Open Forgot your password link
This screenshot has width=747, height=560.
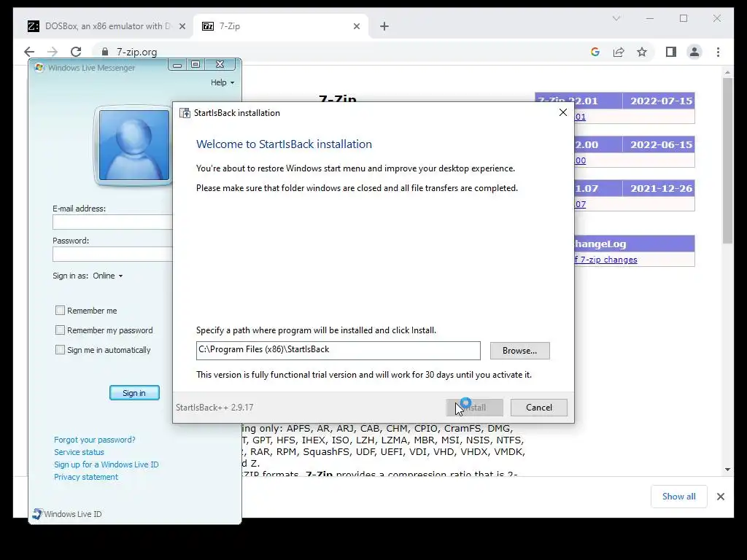tap(94, 440)
